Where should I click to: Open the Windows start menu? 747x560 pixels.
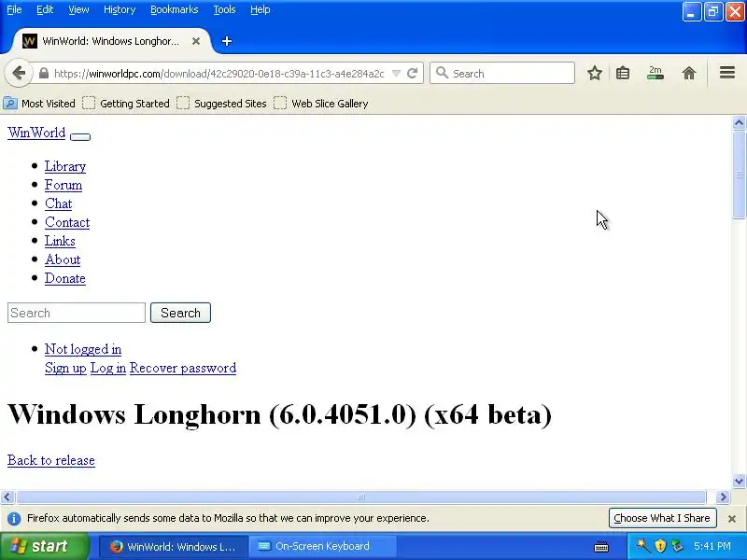click(44, 546)
